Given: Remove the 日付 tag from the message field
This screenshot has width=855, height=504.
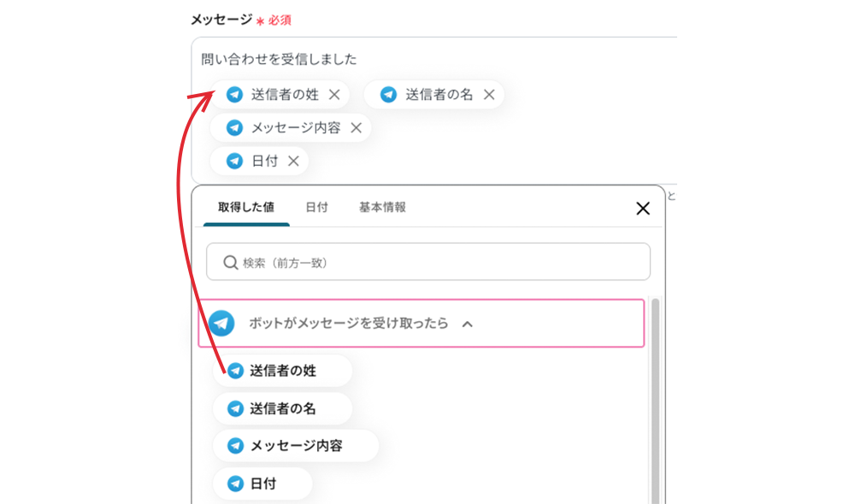Looking at the screenshot, I should click(293, 161).
